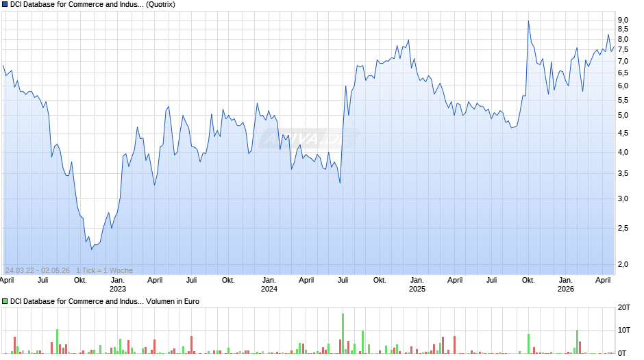Click the 'Jan. 2026' time axis label
The width and height of the screenshot is (644, 360).
point(565,285)
